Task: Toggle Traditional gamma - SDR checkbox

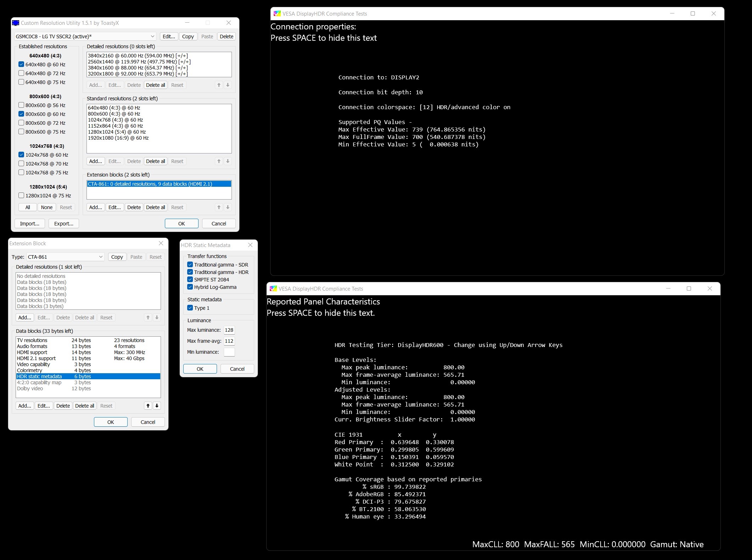Action: click(190, 265)
